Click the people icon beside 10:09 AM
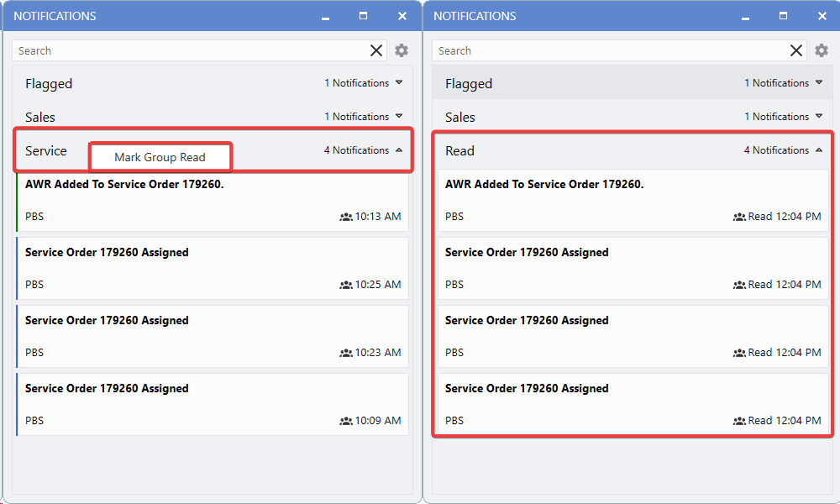 [x=346, y=421]
